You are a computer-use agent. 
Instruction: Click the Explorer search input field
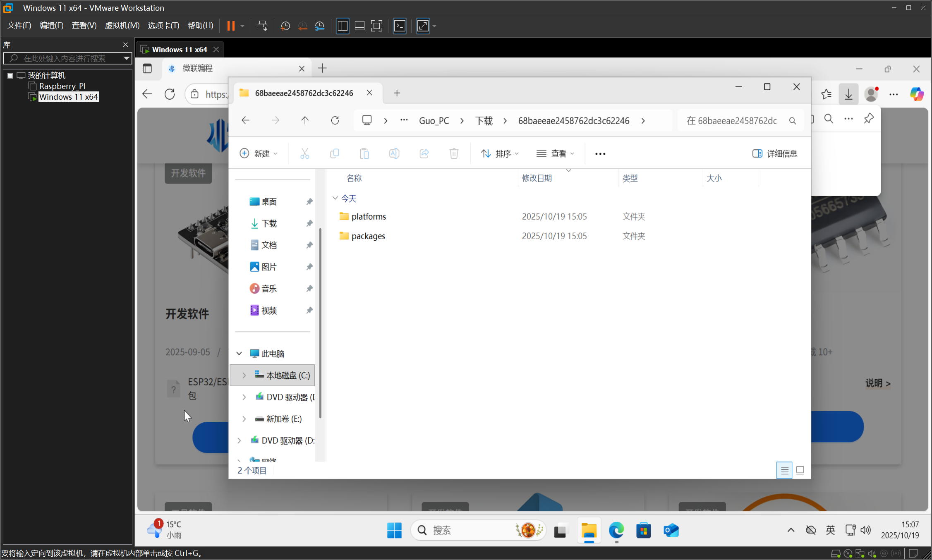pyautogui.click(x=736, y=120)
